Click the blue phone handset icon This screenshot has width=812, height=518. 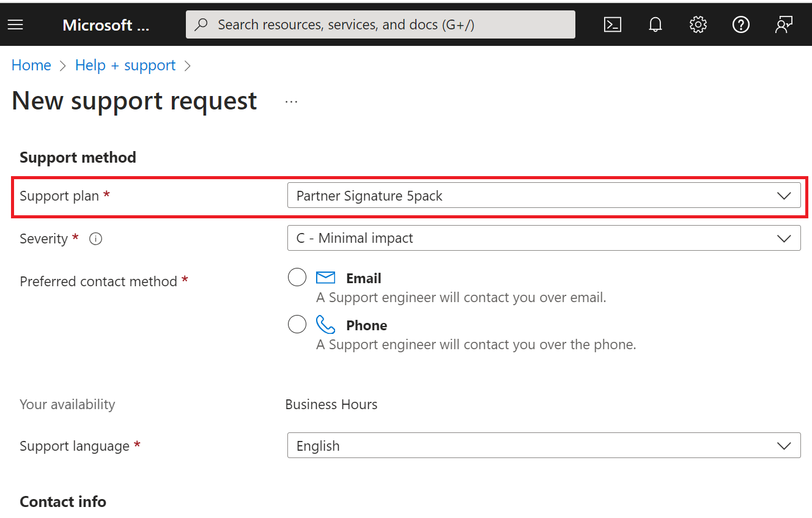click(325, 325)
